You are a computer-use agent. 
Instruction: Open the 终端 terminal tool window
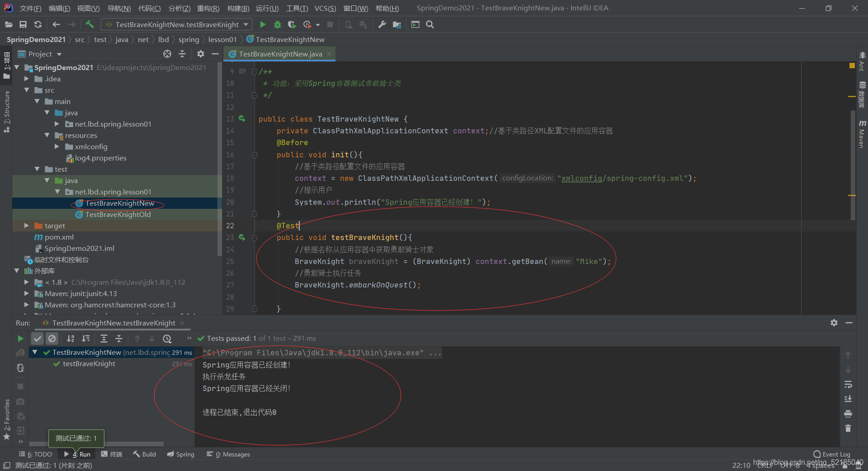point(112,454)
